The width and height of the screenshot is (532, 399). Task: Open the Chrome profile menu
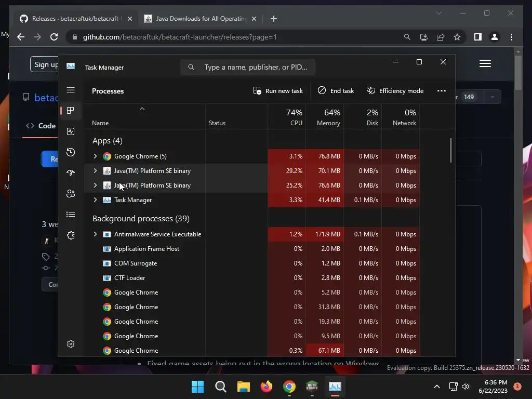click(495, 37)
